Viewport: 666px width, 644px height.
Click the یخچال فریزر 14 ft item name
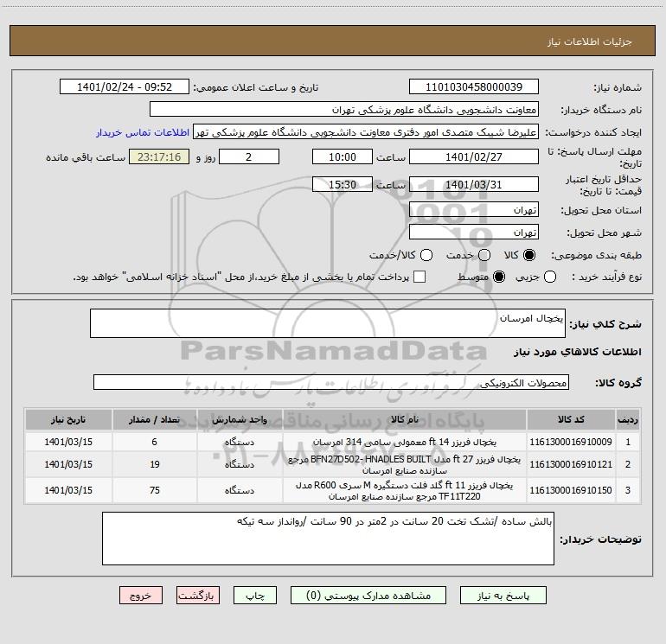click(x=405, y=442)
